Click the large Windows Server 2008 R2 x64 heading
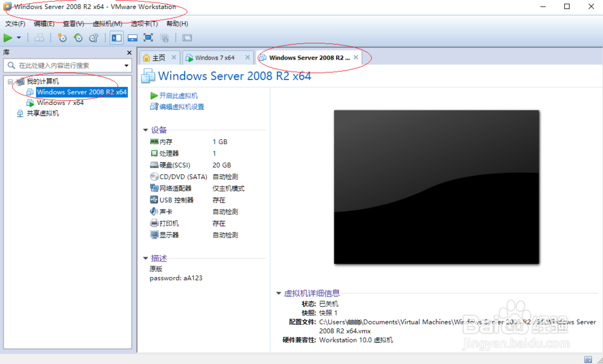 click(x=235, y=76)
